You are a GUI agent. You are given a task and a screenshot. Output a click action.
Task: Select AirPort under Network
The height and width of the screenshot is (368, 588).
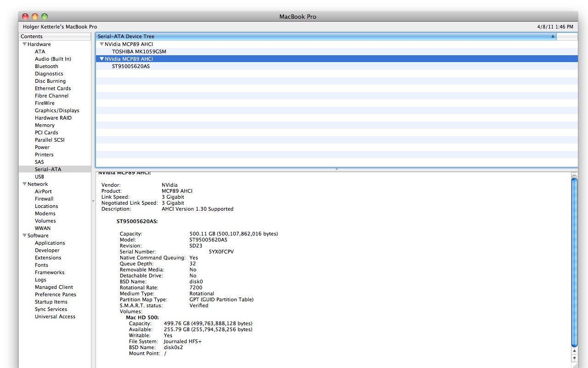point(43,191)
